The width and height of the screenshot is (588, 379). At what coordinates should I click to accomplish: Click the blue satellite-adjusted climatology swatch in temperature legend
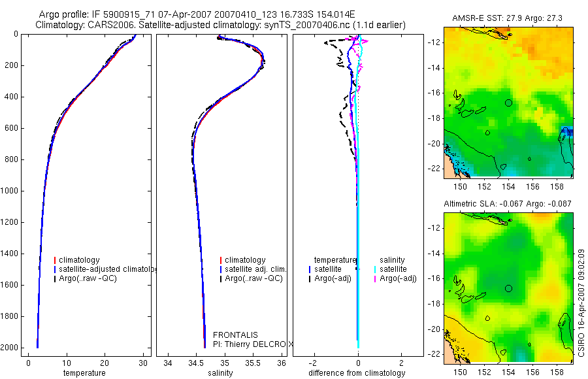pos(55,269)
